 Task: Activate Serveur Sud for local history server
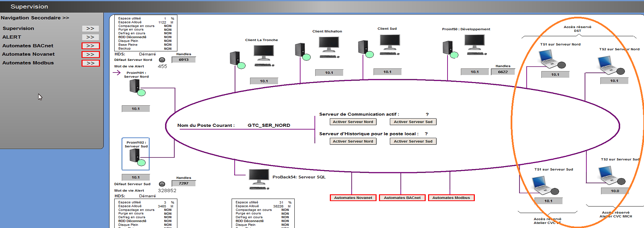click(x=413, y=141)
